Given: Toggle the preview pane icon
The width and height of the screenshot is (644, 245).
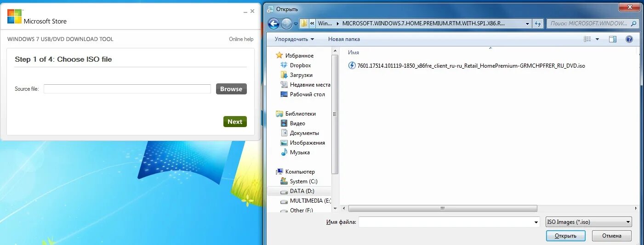Looking at the screenshot, I should tap(612, 39).
